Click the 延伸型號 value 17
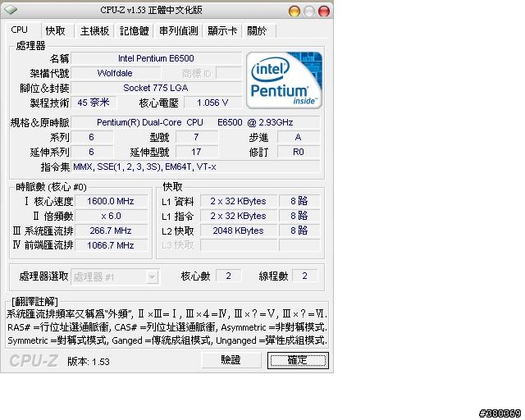Screen dimensions: 525x420 197,152
